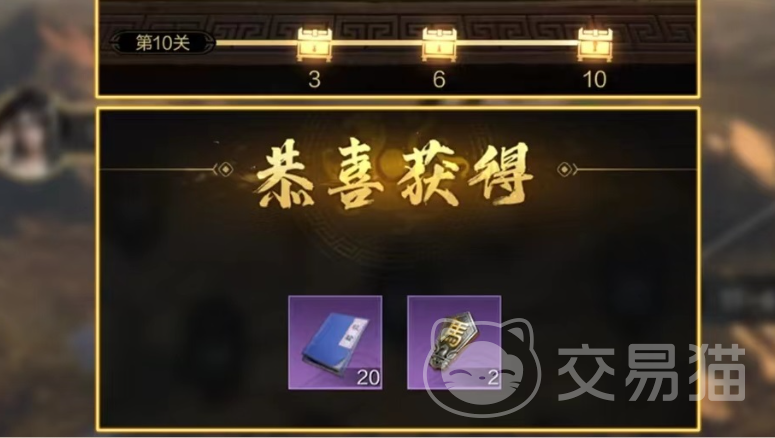Click the cat face watermark logo
Viewport: 775px width, 438px height.
[x=482, y=367]
